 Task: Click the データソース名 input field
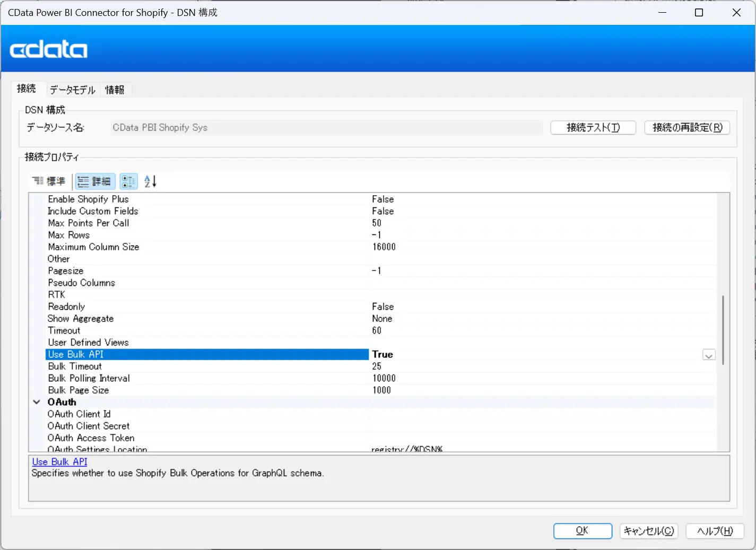326,127
